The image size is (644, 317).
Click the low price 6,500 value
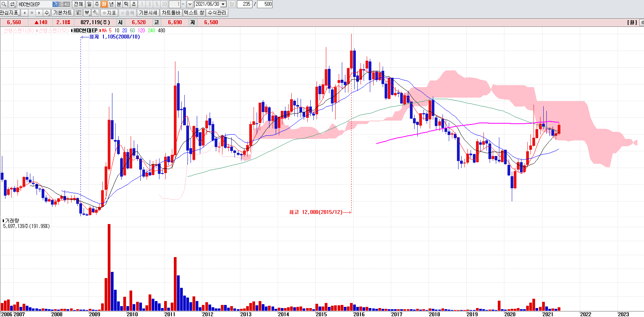[211, 23]
